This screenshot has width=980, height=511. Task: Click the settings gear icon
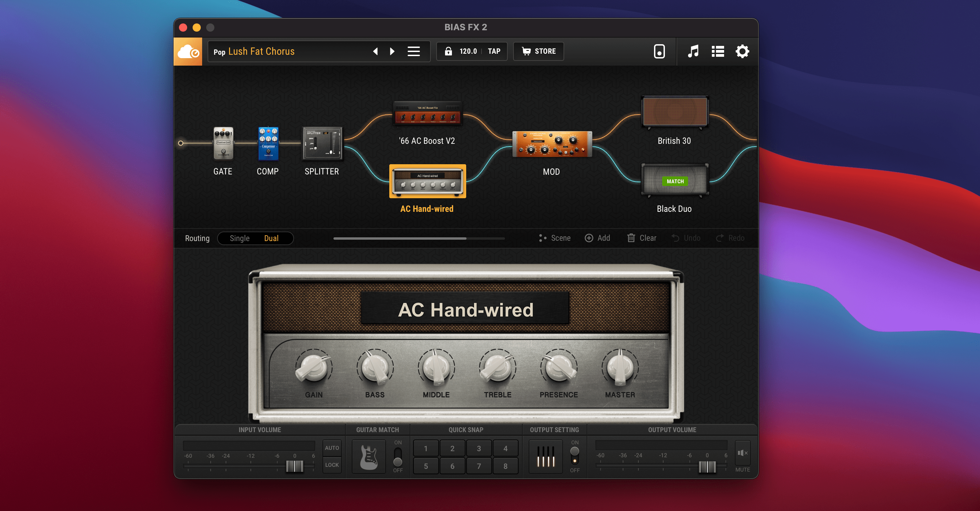[742, 51]
